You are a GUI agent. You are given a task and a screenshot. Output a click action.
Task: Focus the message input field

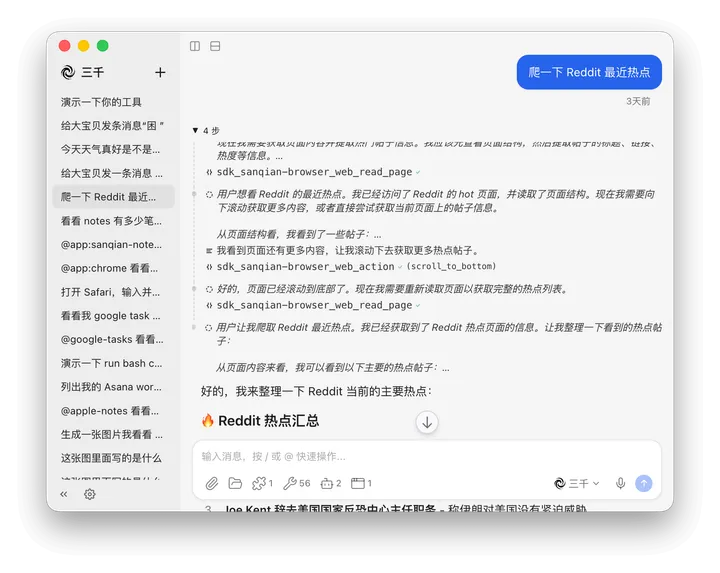coord(427,456)
